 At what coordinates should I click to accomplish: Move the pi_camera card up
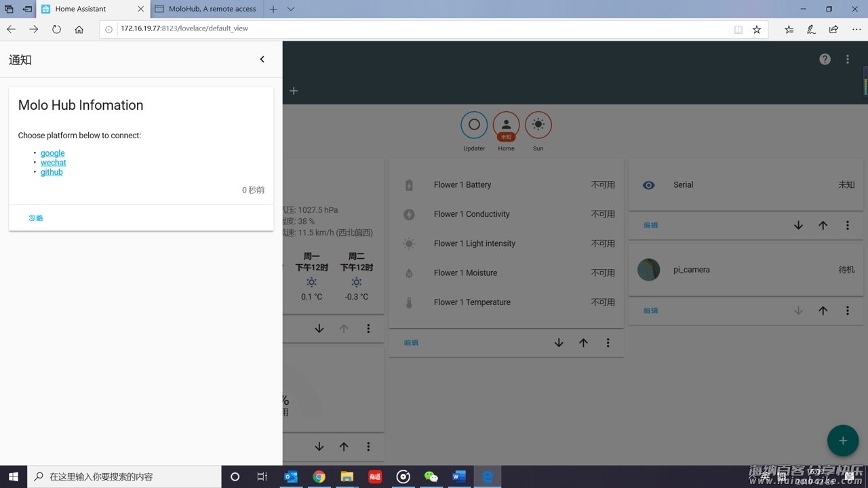click(x=823, y=310)
